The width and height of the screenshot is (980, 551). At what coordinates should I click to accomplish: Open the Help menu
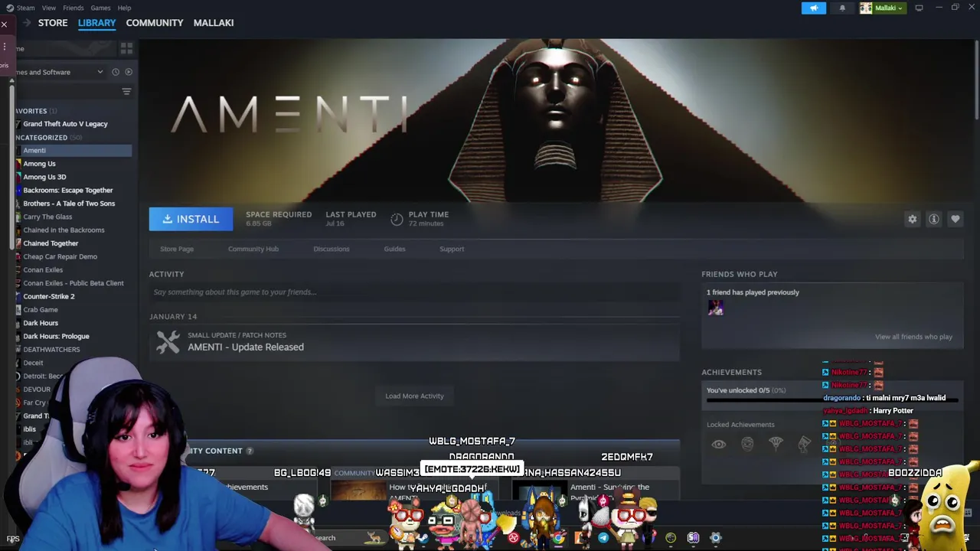coord(124,8)
